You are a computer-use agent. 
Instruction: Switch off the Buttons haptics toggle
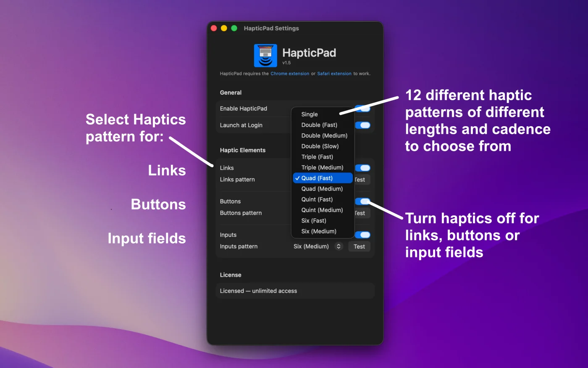[363, 201]
